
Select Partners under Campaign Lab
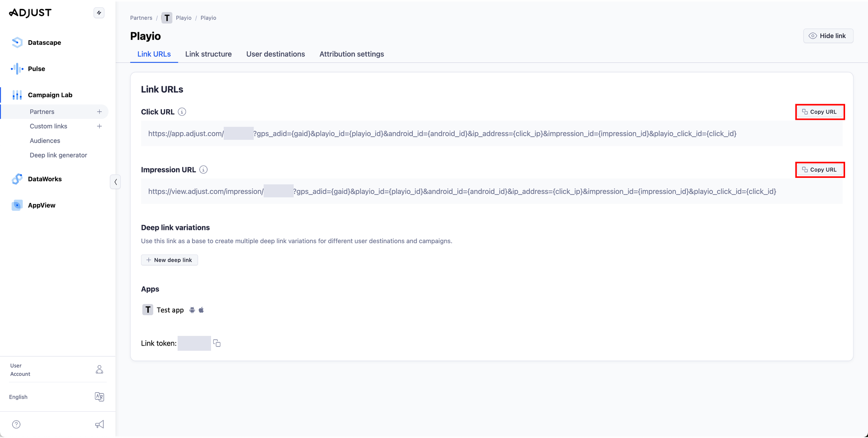(x=42, y=112)
